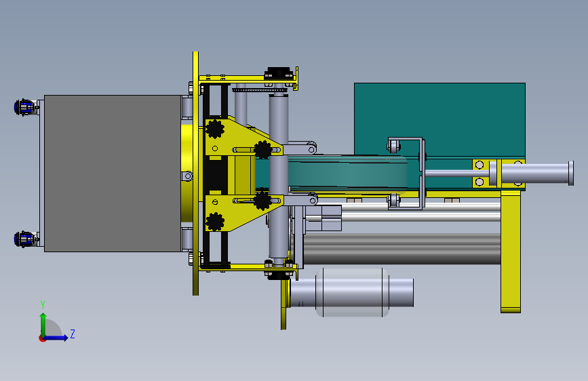
Task: Select the lower blue bolt on the box end
Action: pos(24,239)
